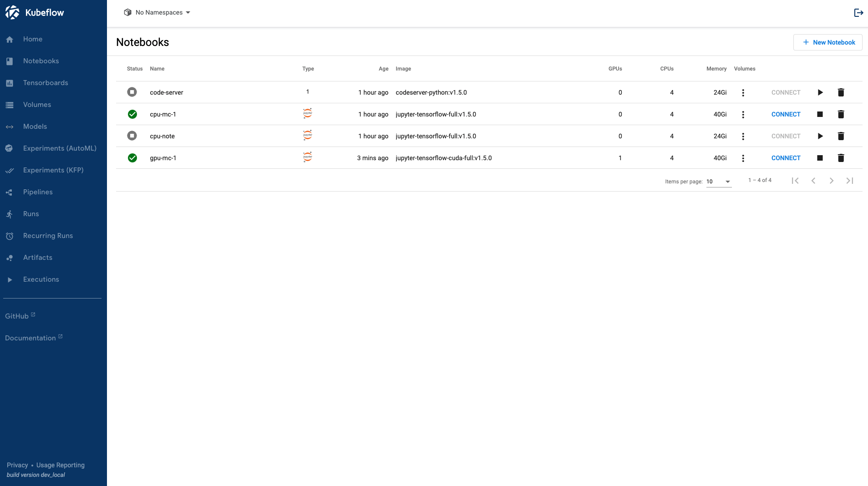This screenshot has height=486, width=868.
Task: Delete the cpu-mc-1 notebook
Action: pyautogui.click(x=841, y=114)
